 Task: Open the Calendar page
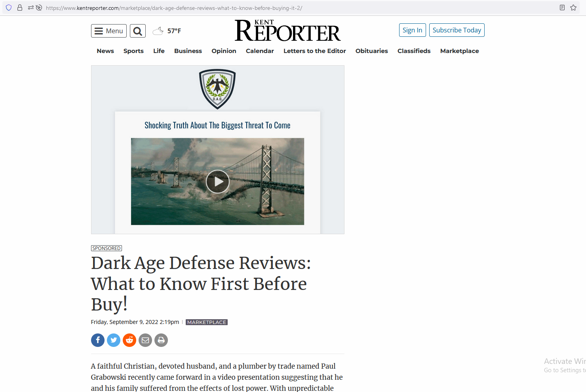point(260,51)
